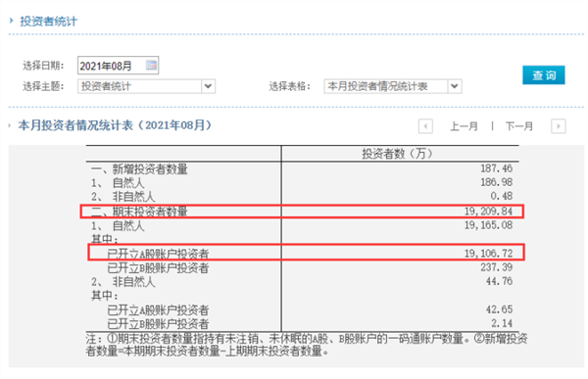This screenshot has height=379, width=588.
Task: Click the 投资者统计 section heading
Action: 48,21
